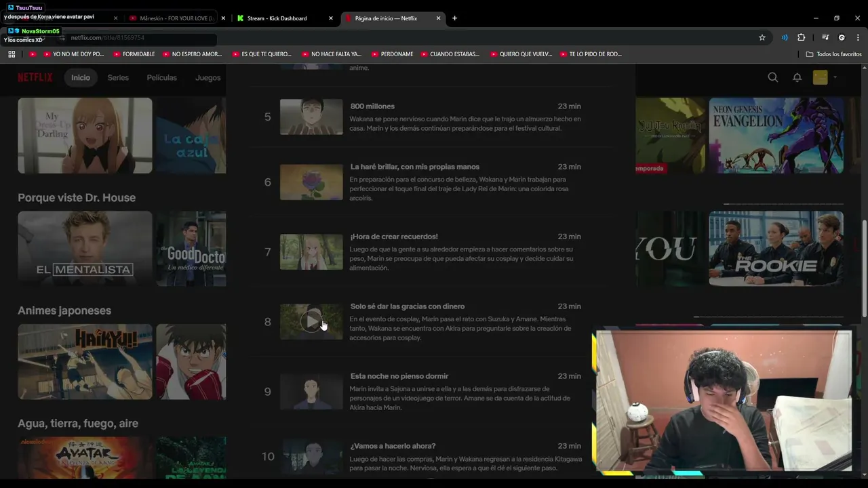Go to Netflix Inicio
The width and height of the screenshot is (868, 488).
click(x=81, y=77)
